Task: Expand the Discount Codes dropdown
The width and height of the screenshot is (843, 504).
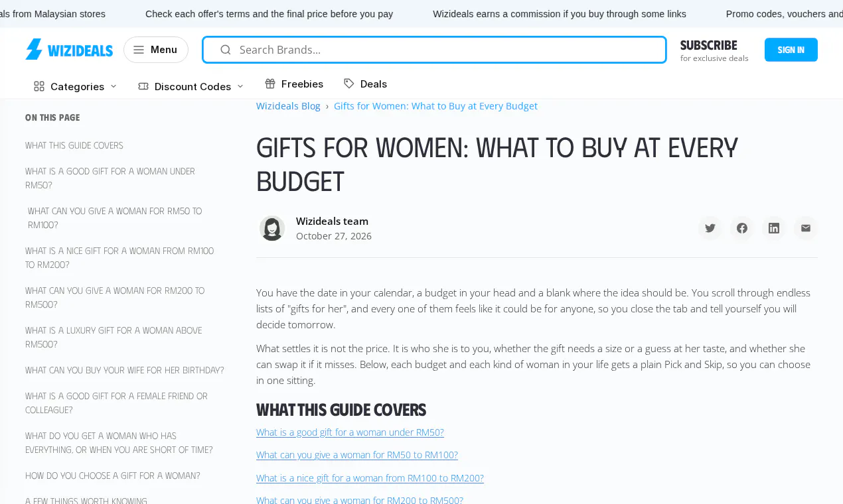Action: tap(191, 86)
